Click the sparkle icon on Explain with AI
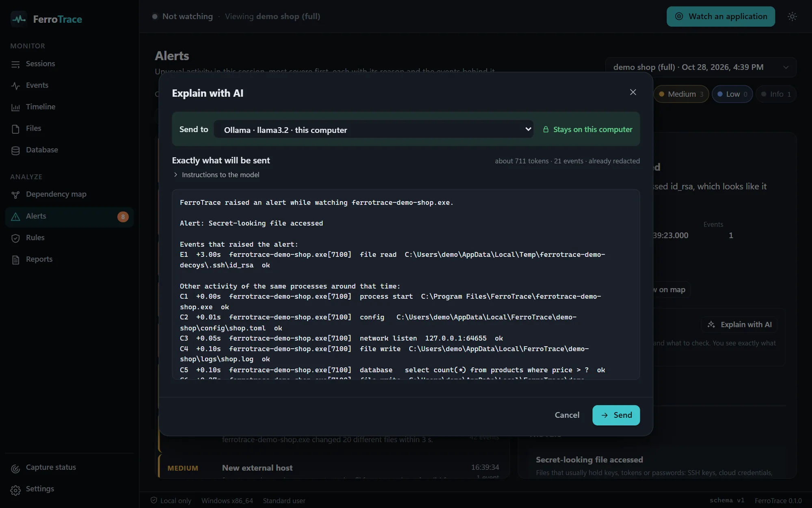 tap(711, 324)
